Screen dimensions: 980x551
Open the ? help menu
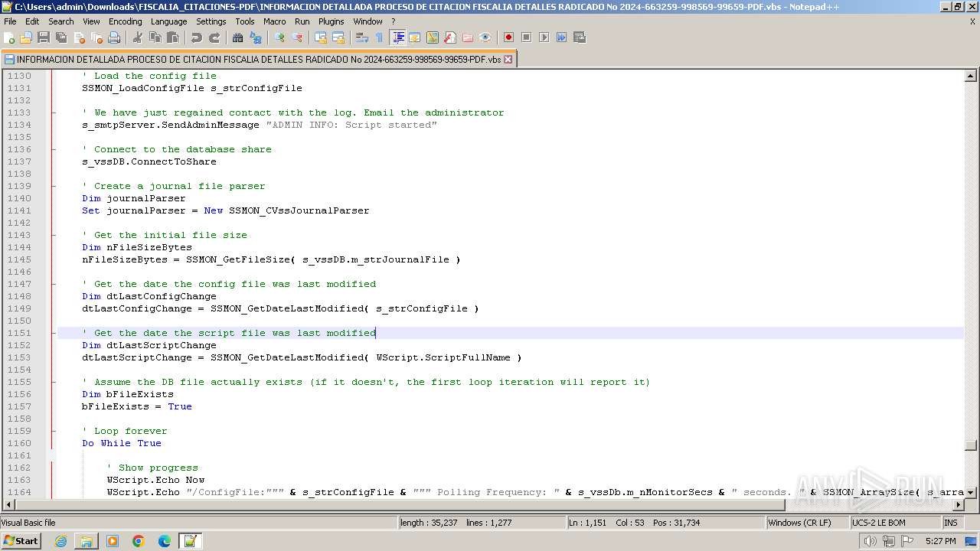coord(394,21)
